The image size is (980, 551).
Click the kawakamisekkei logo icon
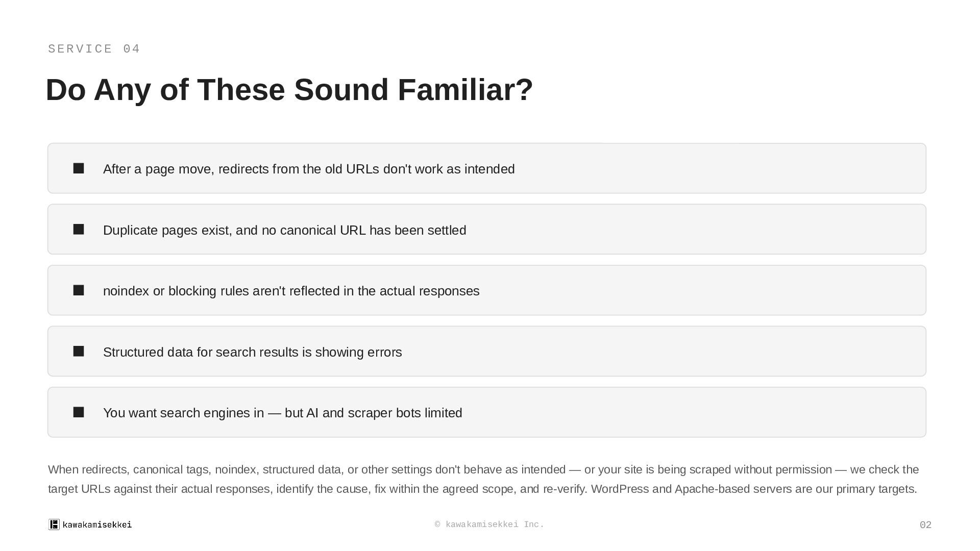[x=54, y=524]
